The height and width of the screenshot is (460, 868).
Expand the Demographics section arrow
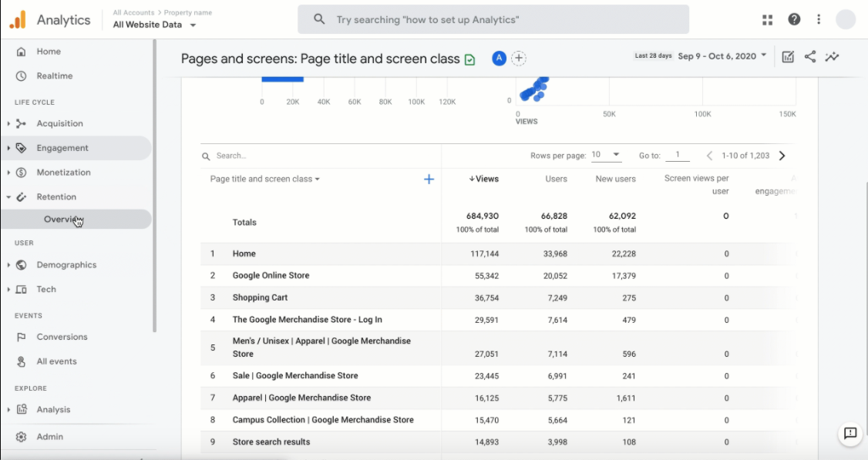8,264
